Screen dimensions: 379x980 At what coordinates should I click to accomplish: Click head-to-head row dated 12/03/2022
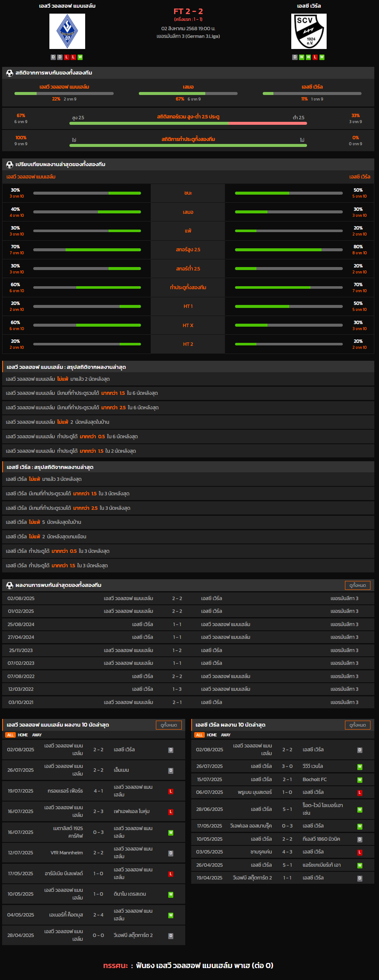tap(188, 689)
